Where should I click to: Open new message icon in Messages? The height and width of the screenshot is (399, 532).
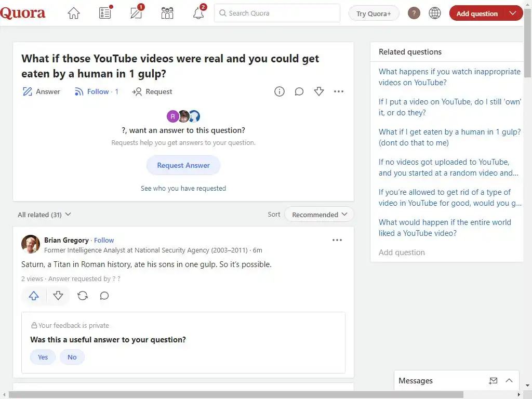pos(493,381)
